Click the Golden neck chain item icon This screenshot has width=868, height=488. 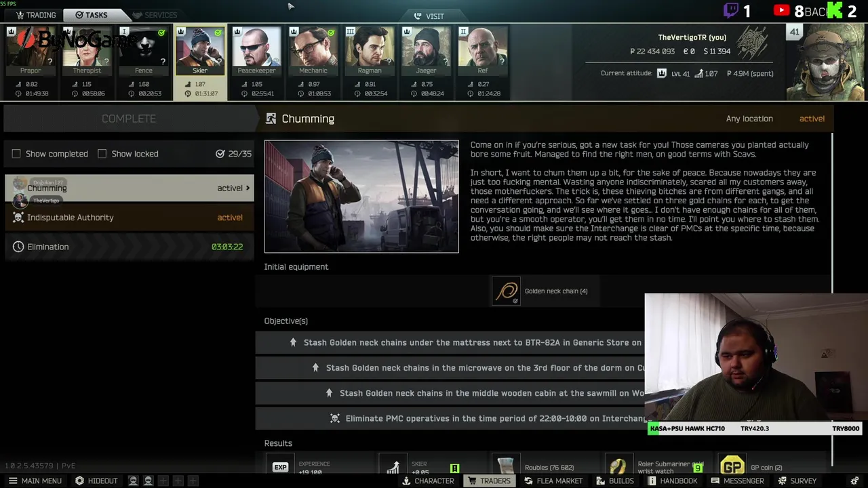click(506, 291)
